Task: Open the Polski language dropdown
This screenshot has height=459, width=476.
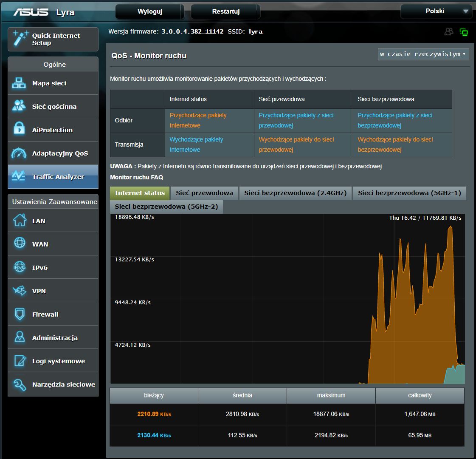Action: point(436,11)
